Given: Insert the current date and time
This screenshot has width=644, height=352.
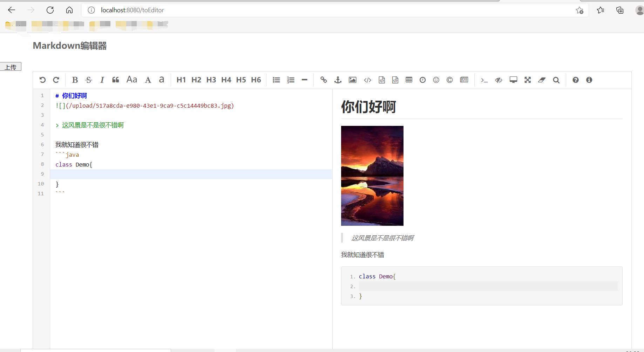Looking at the screenshot, I should point(423,80).
